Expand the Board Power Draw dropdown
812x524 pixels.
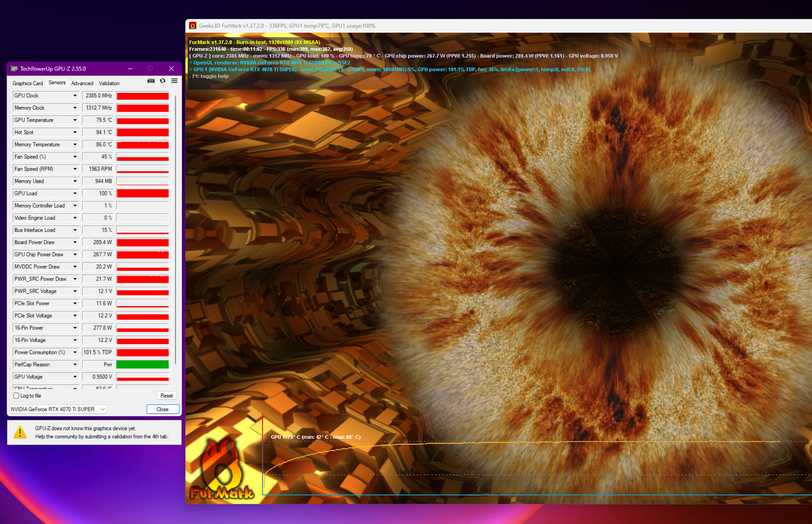(x=75, y=243)
